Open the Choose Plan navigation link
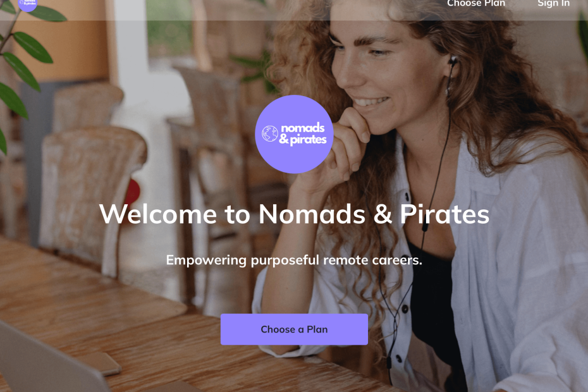This screenshot has width=588, height=392. coord(476,3)
